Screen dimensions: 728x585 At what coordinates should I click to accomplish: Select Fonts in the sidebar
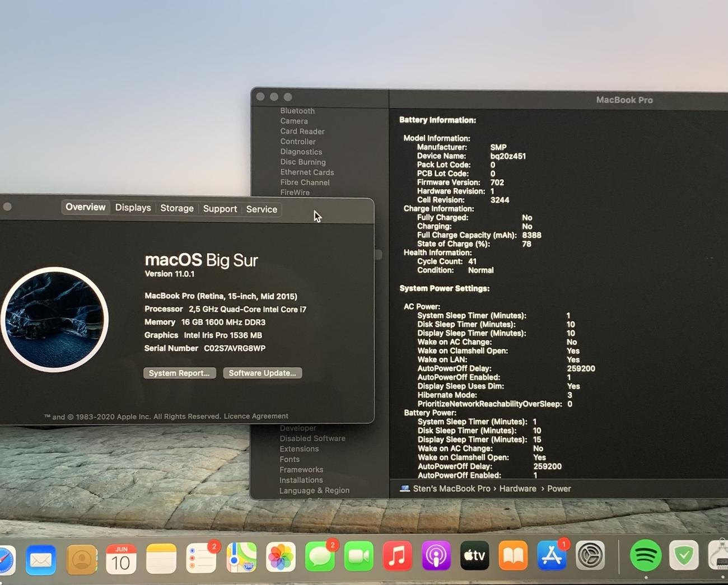point(290,459)
